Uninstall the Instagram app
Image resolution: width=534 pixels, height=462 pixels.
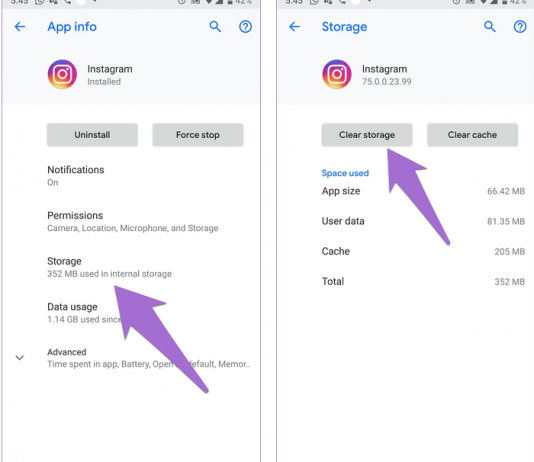click(92, 135)
